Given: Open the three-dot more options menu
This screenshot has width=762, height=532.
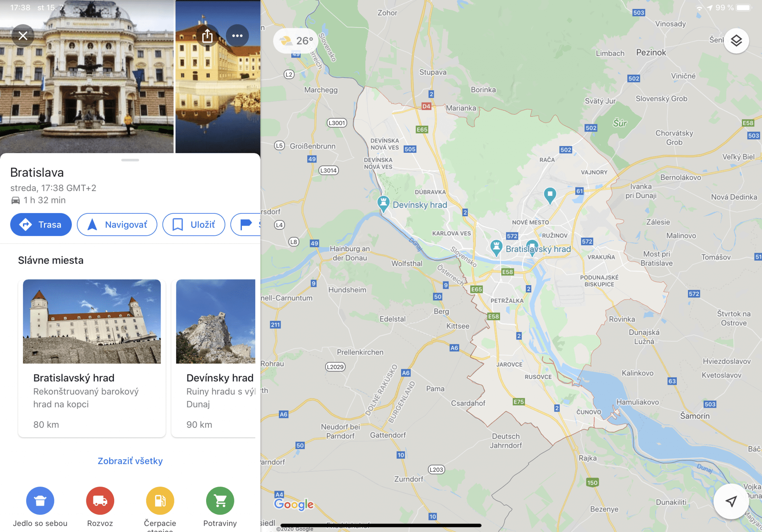Looking at the screenshot, I should 237,36.
